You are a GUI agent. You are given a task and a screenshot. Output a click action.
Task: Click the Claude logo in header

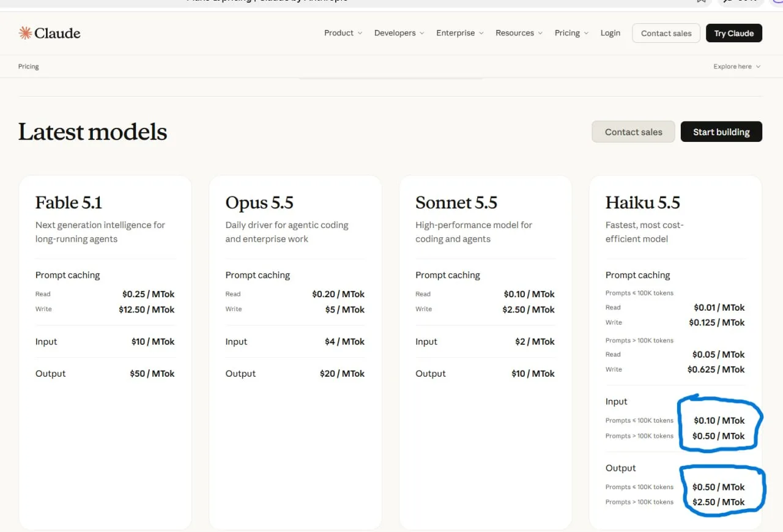tap(50, 33)
